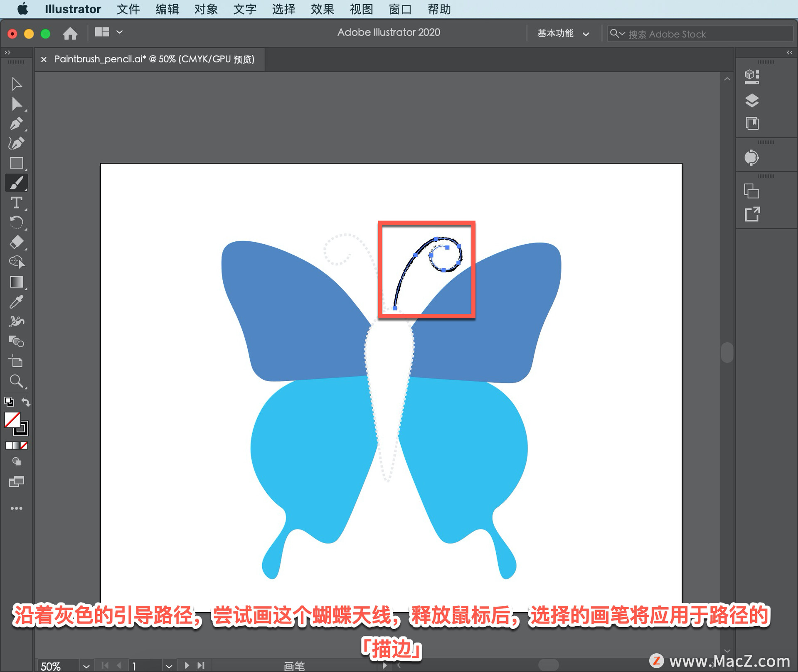Select the Blend tool
The image size is (798, 672).
[17, 341]
